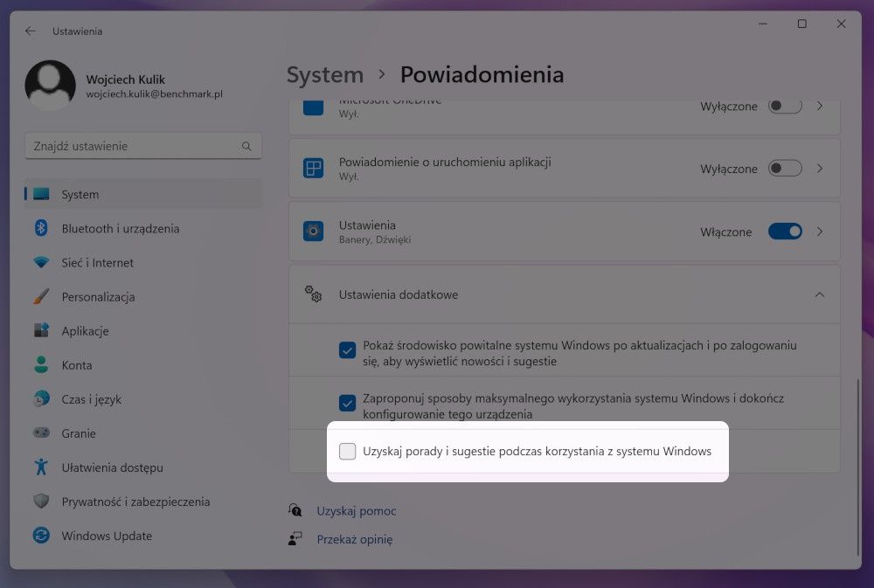Open OneDrive notification details chevron
The width and height of the screenshot is (874, 588).
(820, 106)
